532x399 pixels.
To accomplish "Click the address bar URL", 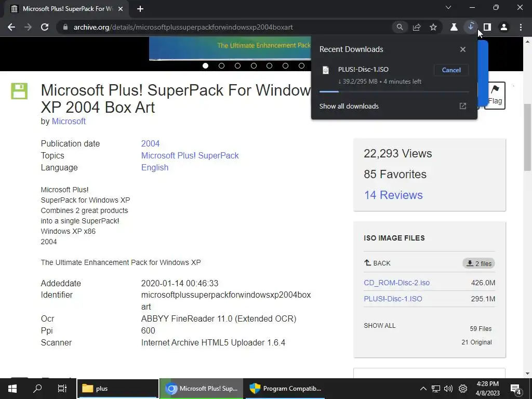I will click(183, 27).
